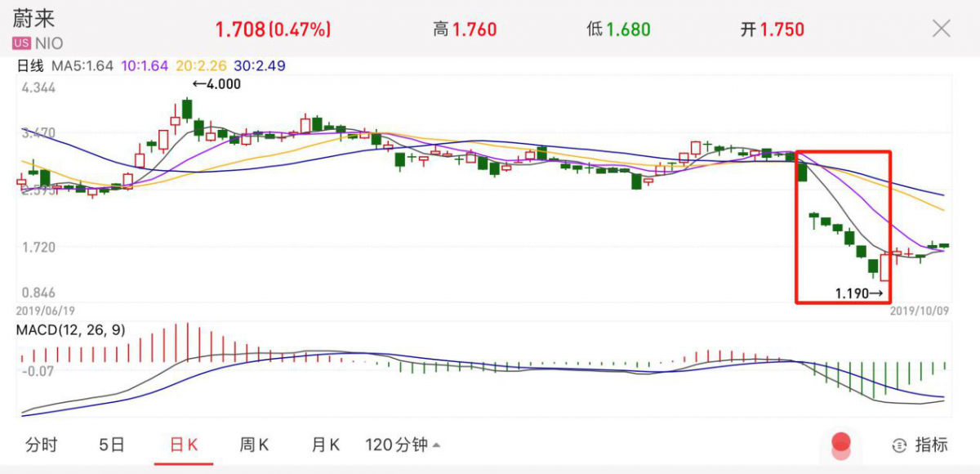Screen dimensions: 980x474
Task: Tap the 1.720 price axis label
Action: (x=38, y=247)
